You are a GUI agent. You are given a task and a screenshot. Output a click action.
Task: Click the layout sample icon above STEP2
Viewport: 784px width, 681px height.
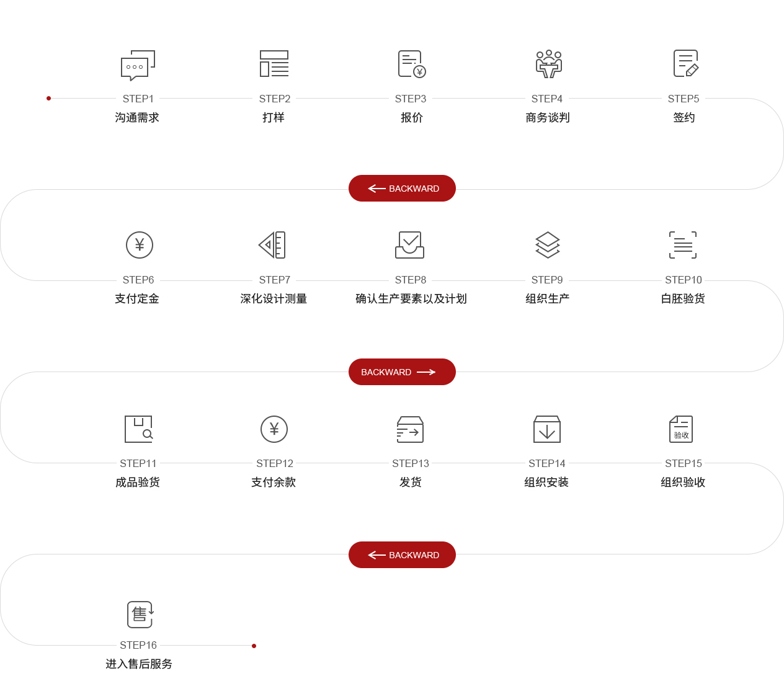pyautogui.click(x=274, y=64)
